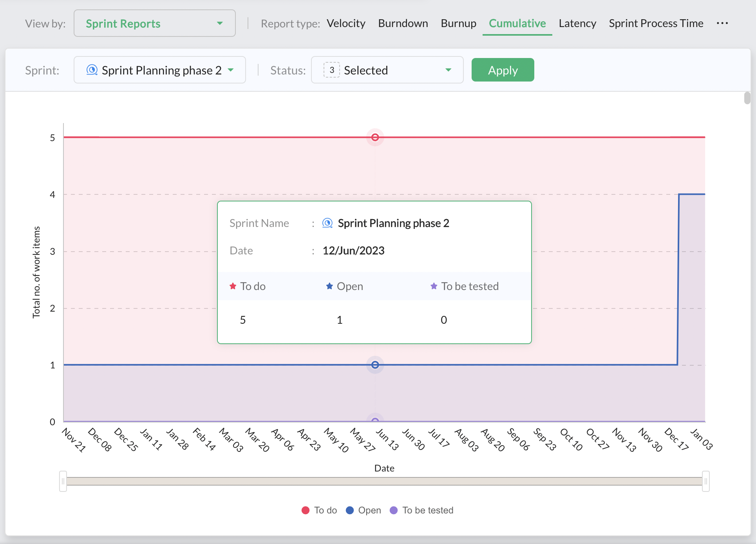Image resolution: width=756 pixels, height=544 pixels.
Task: Click red To do data point marker
Action: [x=375, y=137]
